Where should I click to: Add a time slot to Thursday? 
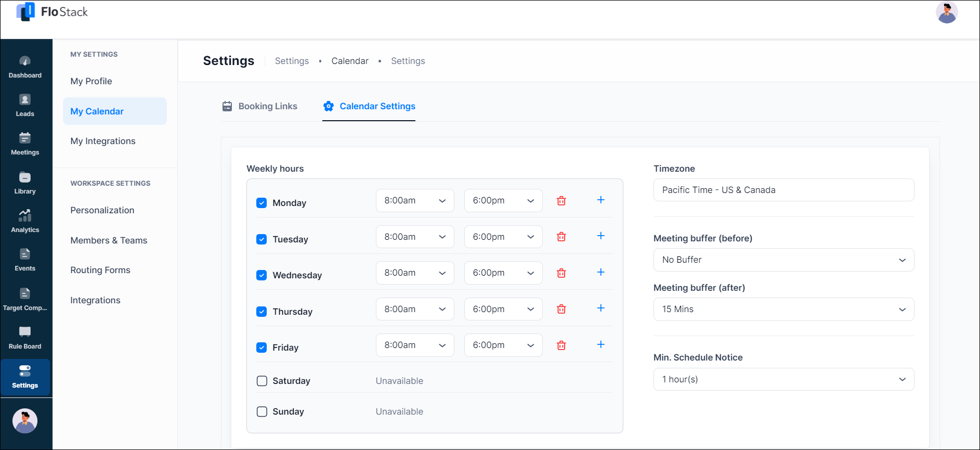coord(601,308)
